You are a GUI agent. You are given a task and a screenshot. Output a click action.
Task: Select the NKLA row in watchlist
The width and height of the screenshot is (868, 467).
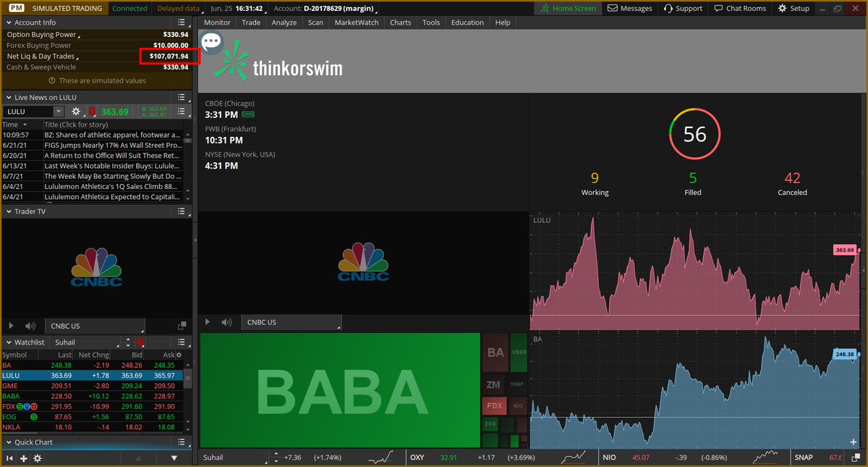pyautogui.click(x=92, y=427)
